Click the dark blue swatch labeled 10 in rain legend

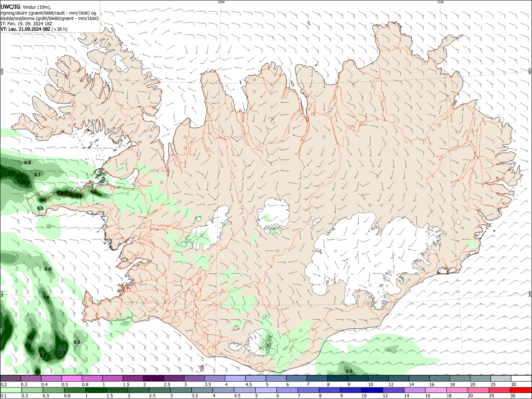click(x=371, y=390)
